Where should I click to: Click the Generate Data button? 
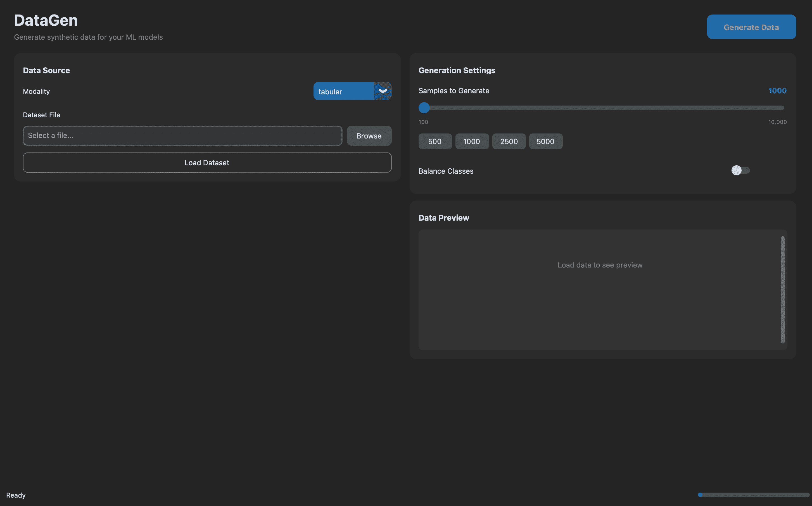click(x=751, y=27)
